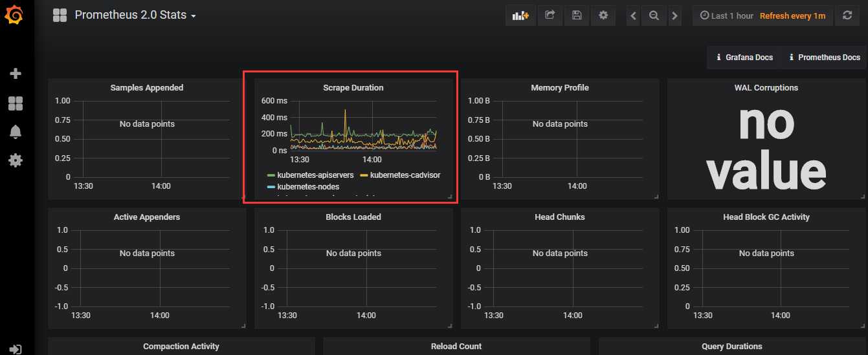Click the Query Durations panel title
Viewport: 868px width, 355px height.
[x=732, y=346]
